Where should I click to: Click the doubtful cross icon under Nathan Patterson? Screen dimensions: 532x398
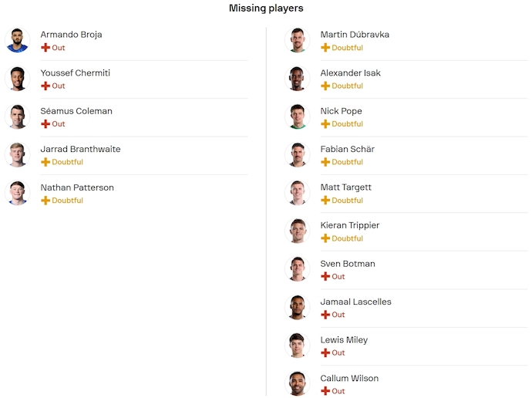tap(45, 201)
